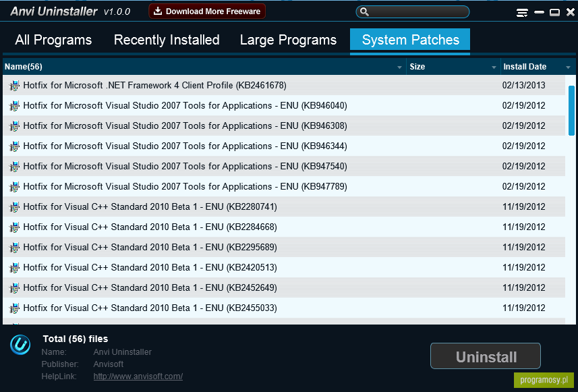Click the download arrow icon on Freeware button
This screenshot has height=392, width=578.
(x=158, y=11)
